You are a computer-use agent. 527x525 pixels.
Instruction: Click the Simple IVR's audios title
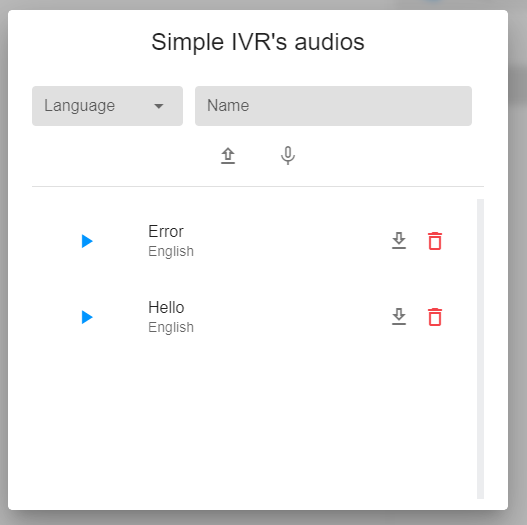tap(258, 42)
